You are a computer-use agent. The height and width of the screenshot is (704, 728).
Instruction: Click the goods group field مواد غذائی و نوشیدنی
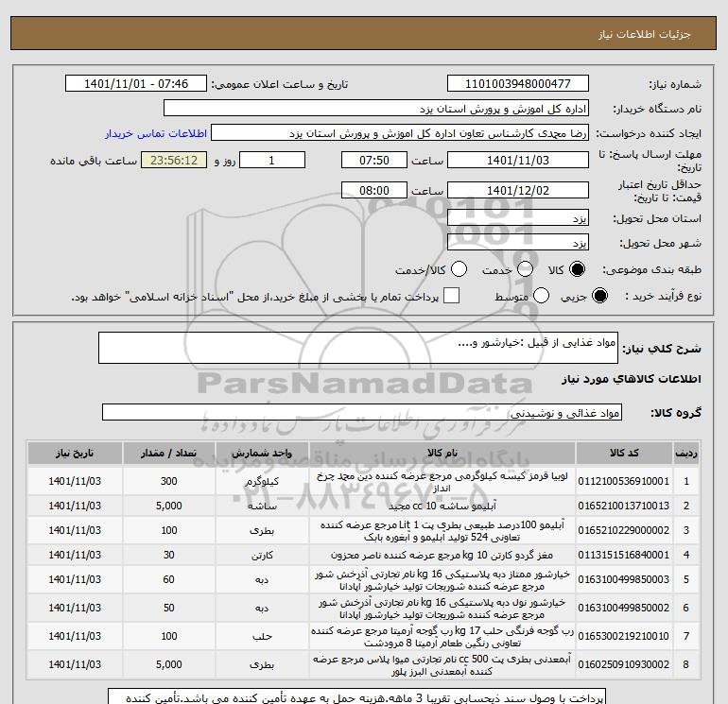tap(362, 412)
